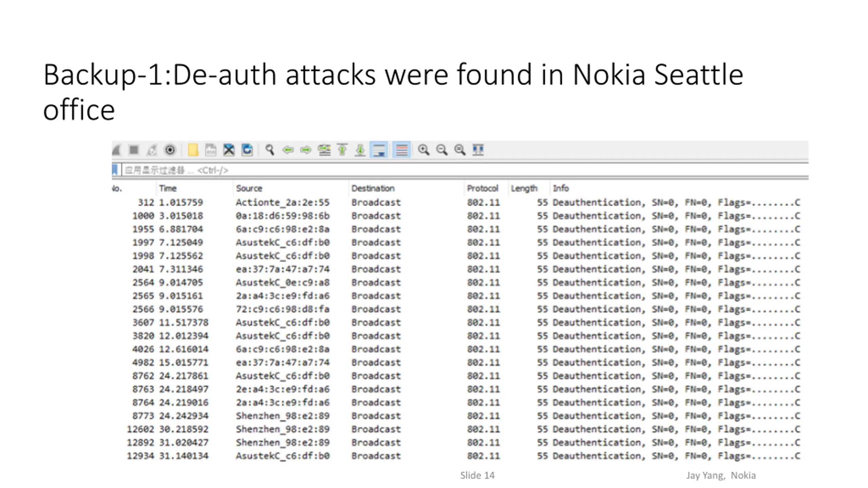Click 802.11 protocol cell of packet 312
The image size is (868, 488).
coord(483,203)
